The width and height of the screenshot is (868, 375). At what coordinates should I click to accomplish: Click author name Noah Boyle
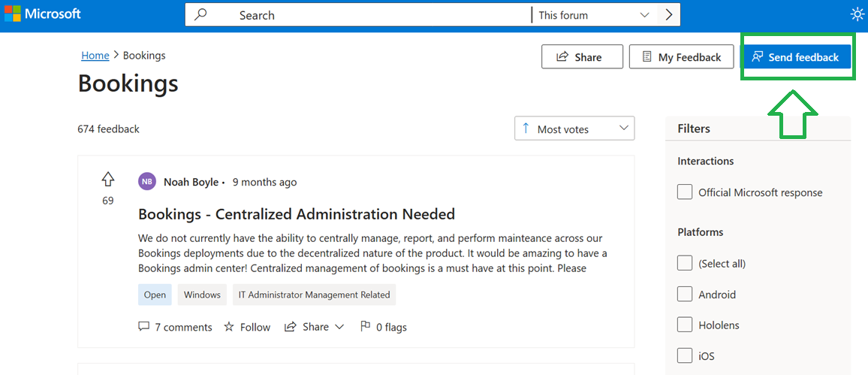[x=191, y=182]
